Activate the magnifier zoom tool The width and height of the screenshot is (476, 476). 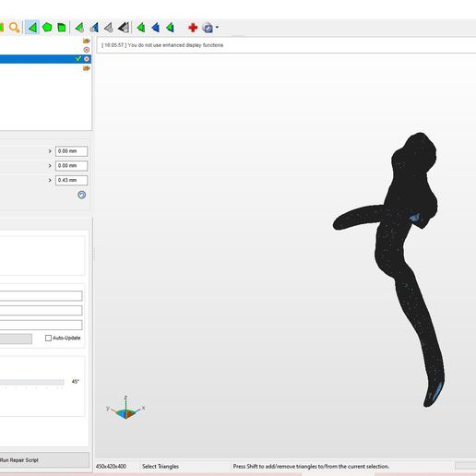[x=14, y=28]
